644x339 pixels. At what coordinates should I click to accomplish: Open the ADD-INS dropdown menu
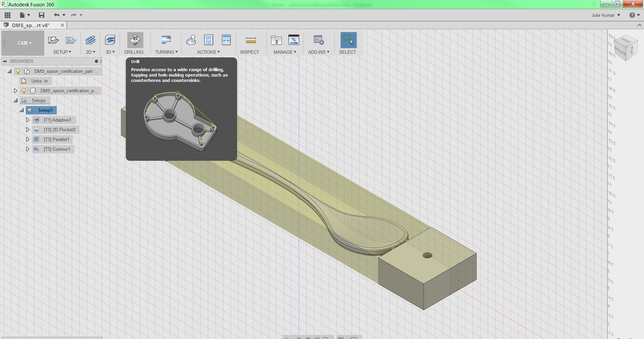(319, 52)
